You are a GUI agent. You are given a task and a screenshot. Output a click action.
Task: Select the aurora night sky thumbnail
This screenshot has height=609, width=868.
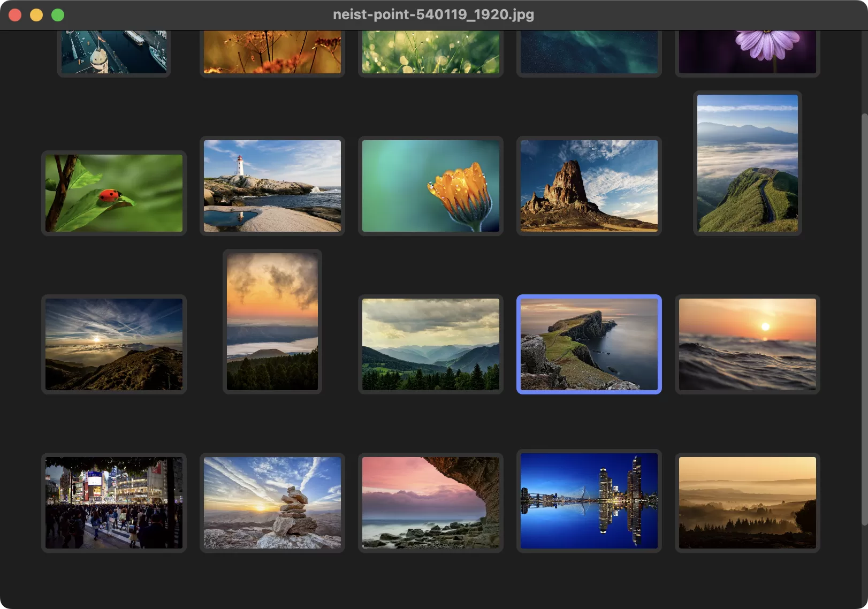tap(589, 52)
